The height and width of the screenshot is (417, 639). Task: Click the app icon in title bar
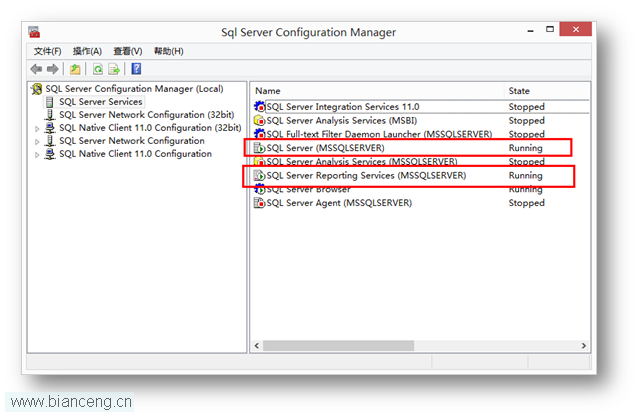point(34,32)
